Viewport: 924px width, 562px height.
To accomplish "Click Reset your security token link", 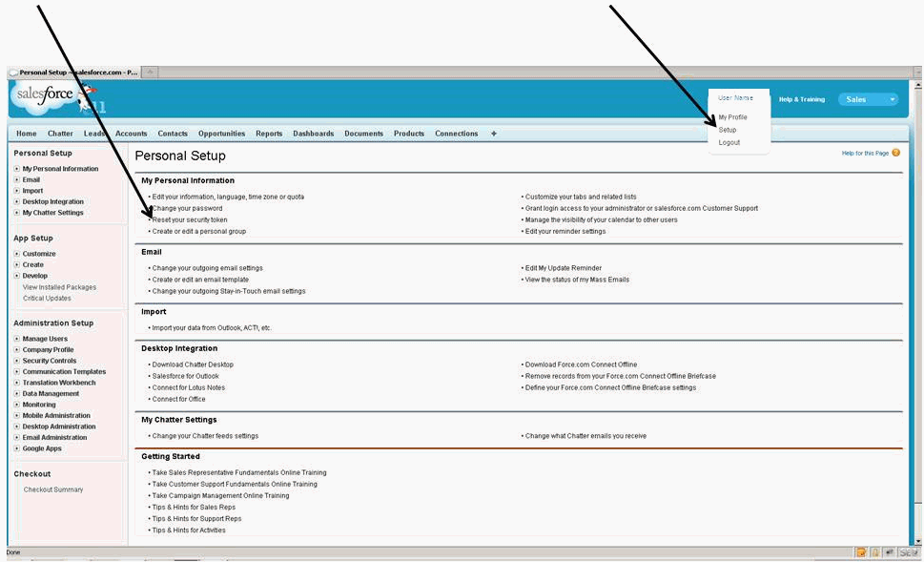I will [x=190, y=219].
